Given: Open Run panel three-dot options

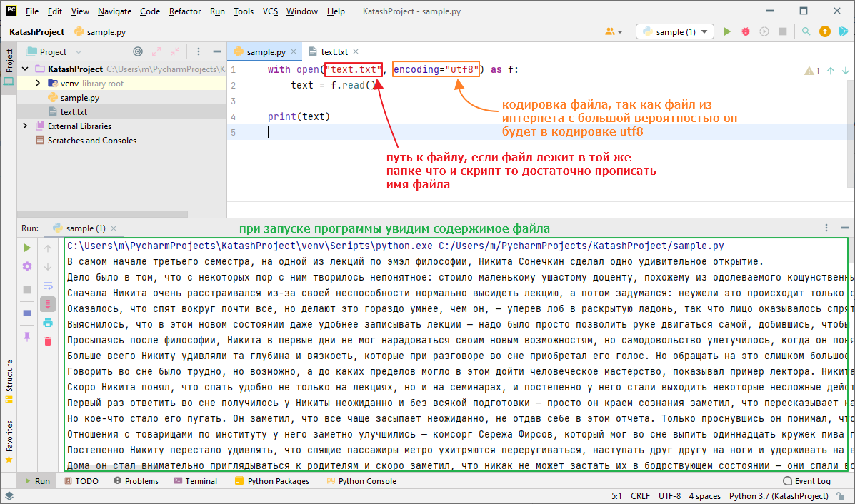Looking at the screenshot, I should [x=826, y=228].
